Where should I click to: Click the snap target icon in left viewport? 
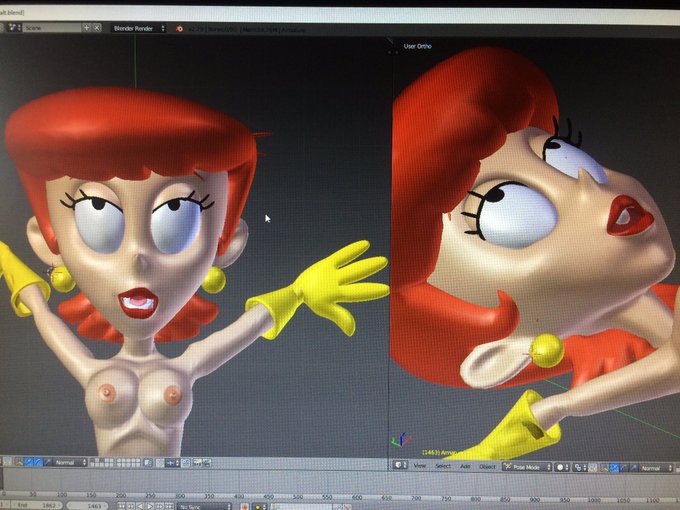(x=186, y=463)
